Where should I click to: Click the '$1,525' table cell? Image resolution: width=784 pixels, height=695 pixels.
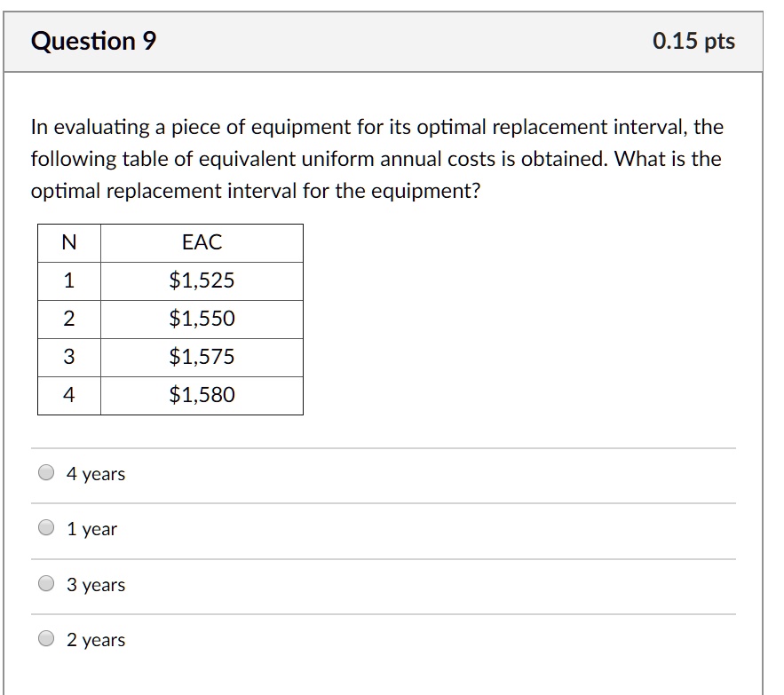[202, 280]
